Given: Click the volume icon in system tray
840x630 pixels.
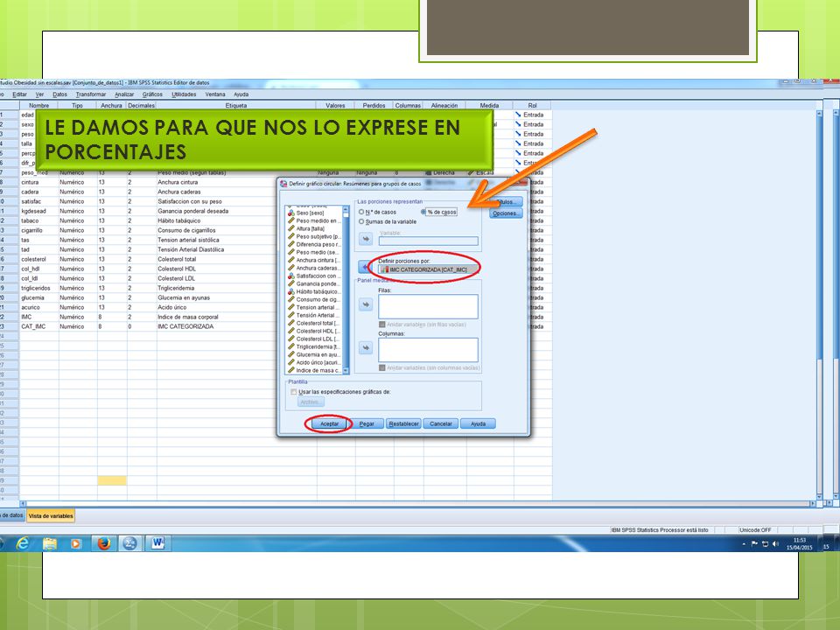Looking at the screenshot, I should tap(776, 543).
